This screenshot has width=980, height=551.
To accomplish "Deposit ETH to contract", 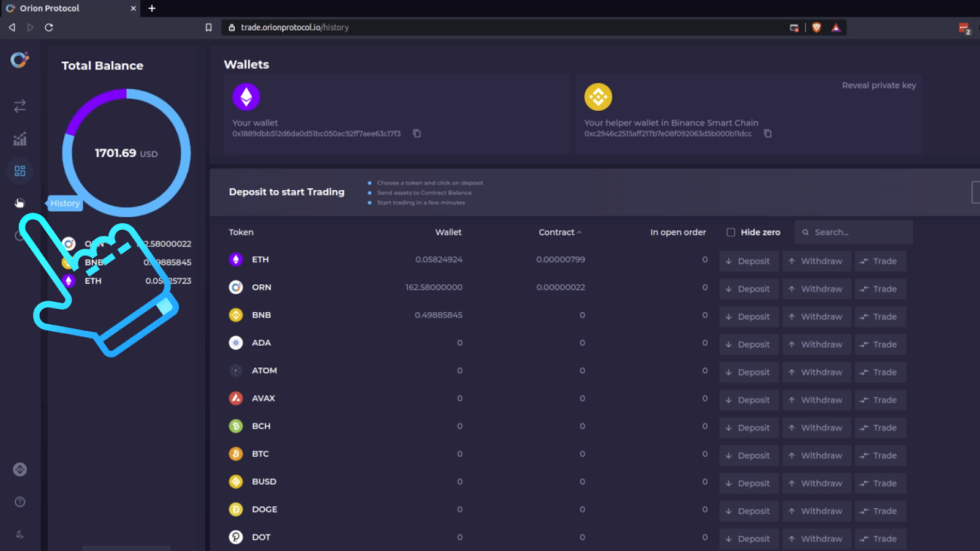I will pos(749,261).
